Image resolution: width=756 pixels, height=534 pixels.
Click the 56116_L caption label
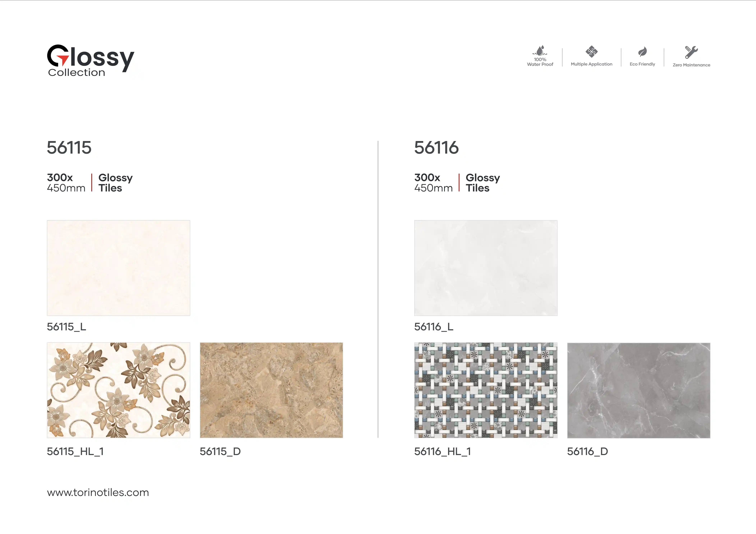[434, 327]
